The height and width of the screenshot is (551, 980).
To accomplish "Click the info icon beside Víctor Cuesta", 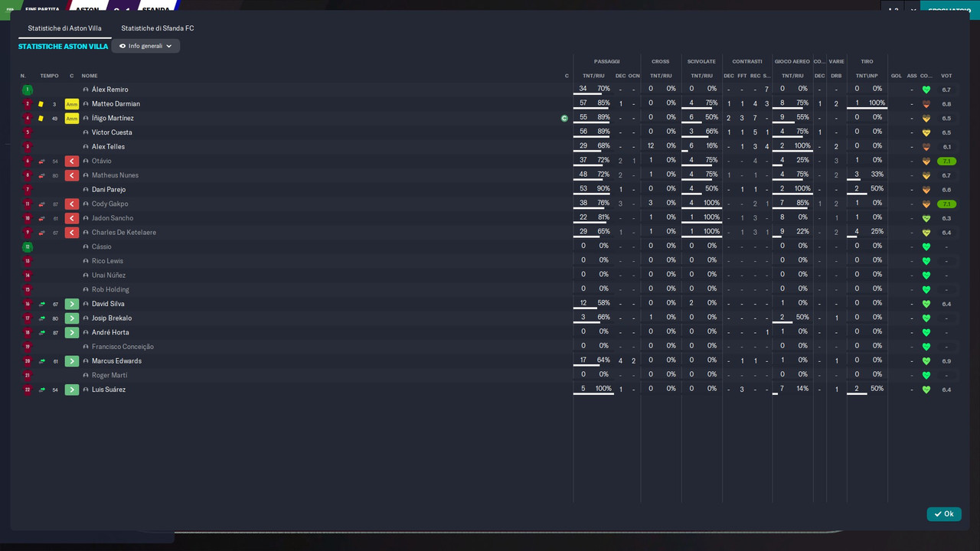I will tap(86, 132).
